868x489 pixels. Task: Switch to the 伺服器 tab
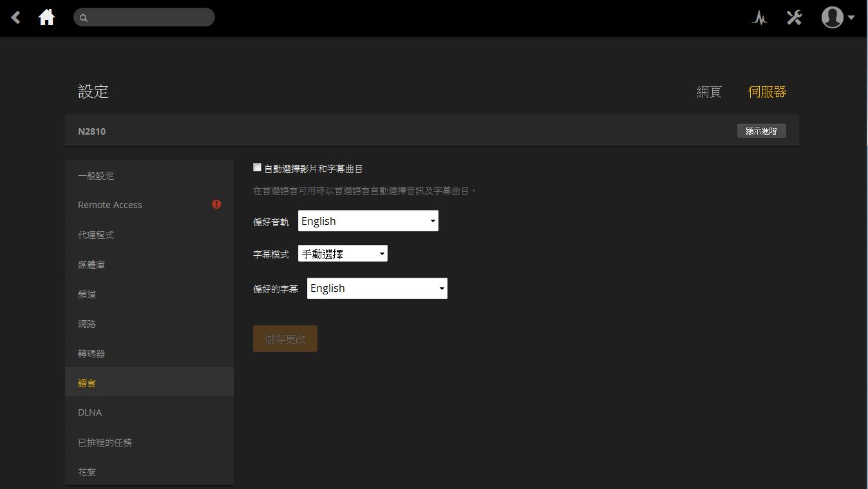click(767, 92)
